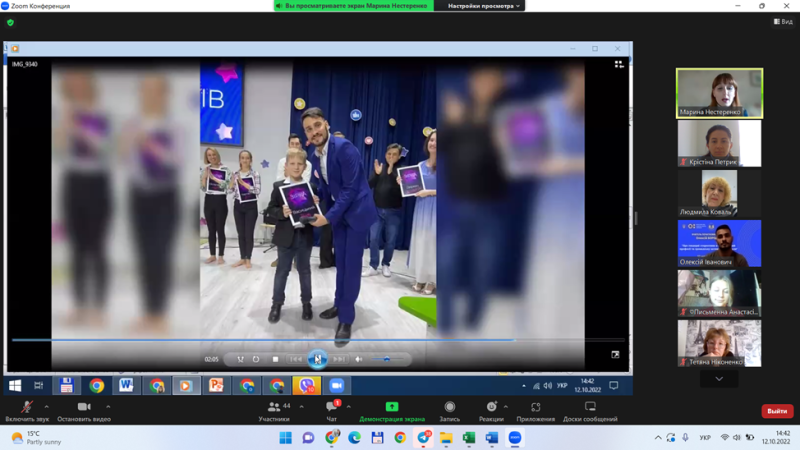Open the Приложения apps icon
Image resolution: width=800 pixels, height=450 pixels.
pyautogui.click(x=535, y=407)
